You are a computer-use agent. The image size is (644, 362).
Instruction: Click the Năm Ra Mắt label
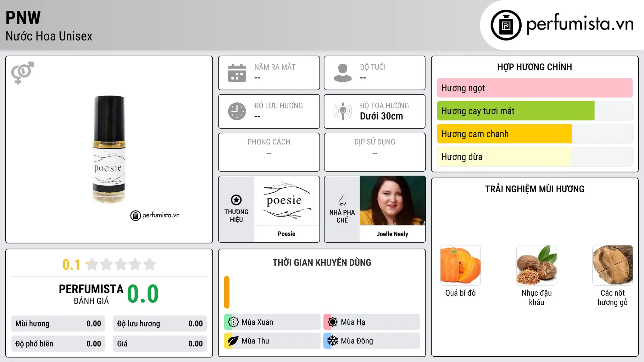coord(275,67)
